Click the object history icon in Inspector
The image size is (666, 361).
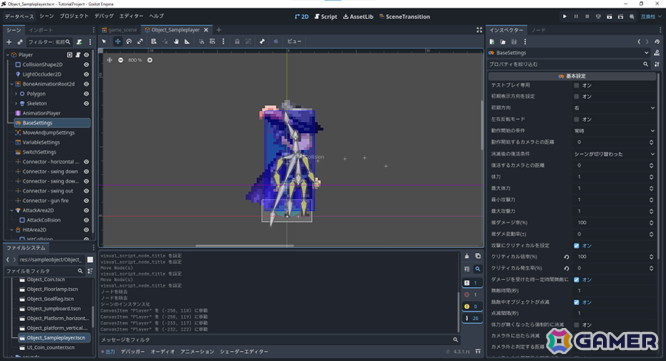pyautogui.click(x=657, y=42)
